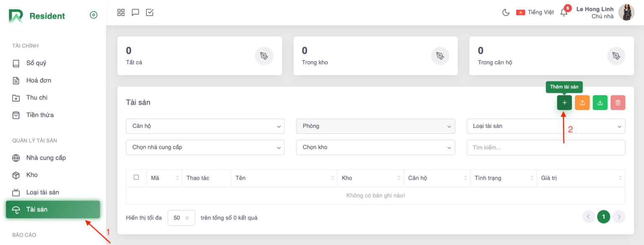
Task: Open the Loại tài sản filter dropdown
Action: pyautogui.click(x=545, y=126)
